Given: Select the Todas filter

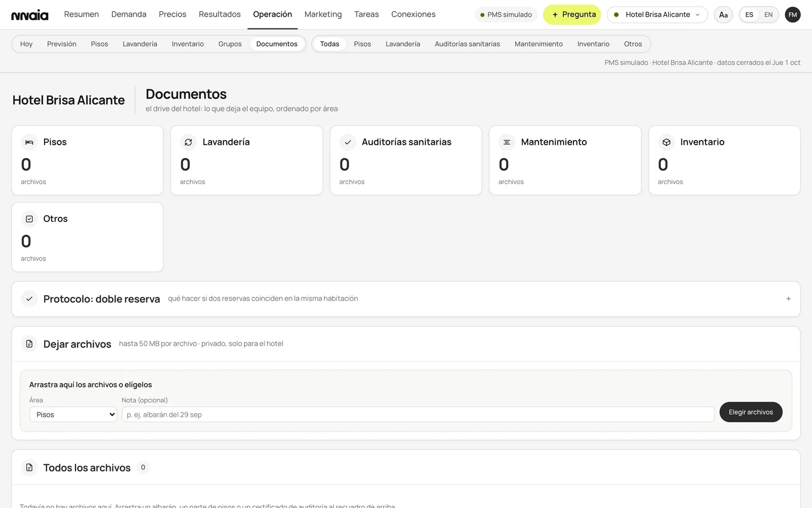Looking at the screenshot, I should pos(329,44).
